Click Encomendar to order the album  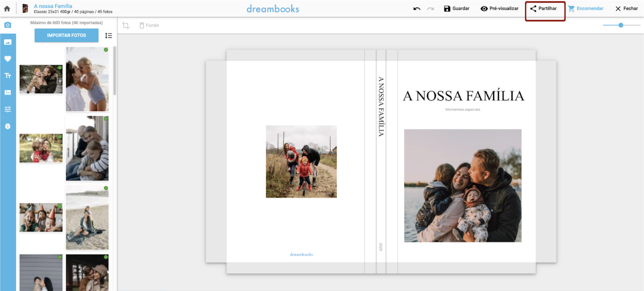(586, 9)
